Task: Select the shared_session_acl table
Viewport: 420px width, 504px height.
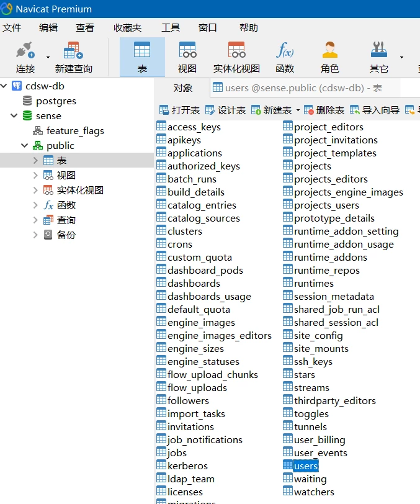Action: 331,322
